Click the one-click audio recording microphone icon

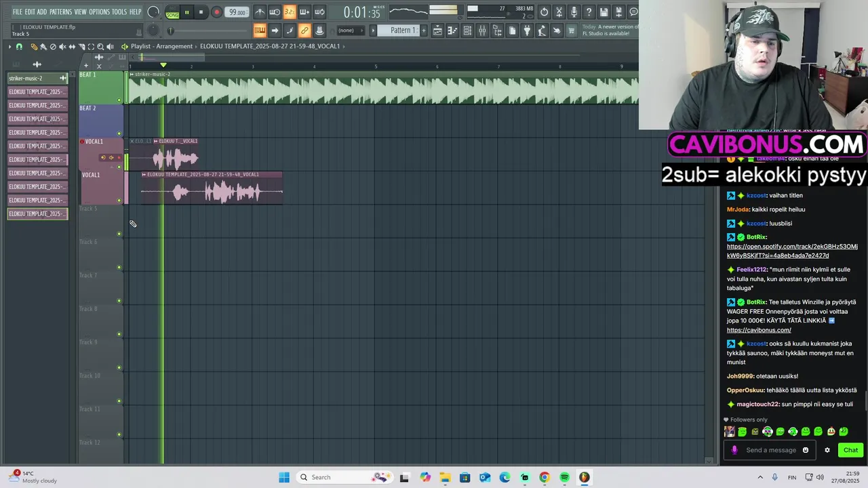click(574, 12)
